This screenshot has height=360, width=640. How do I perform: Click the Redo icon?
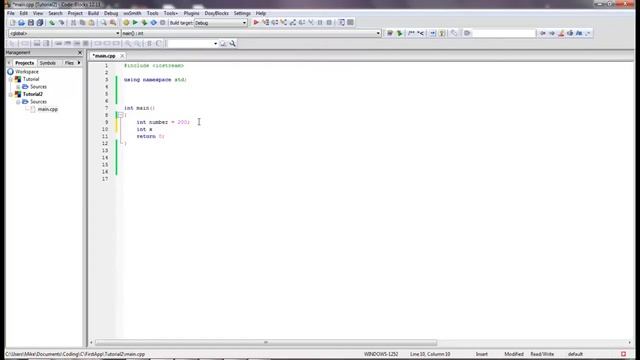point(61,23)
